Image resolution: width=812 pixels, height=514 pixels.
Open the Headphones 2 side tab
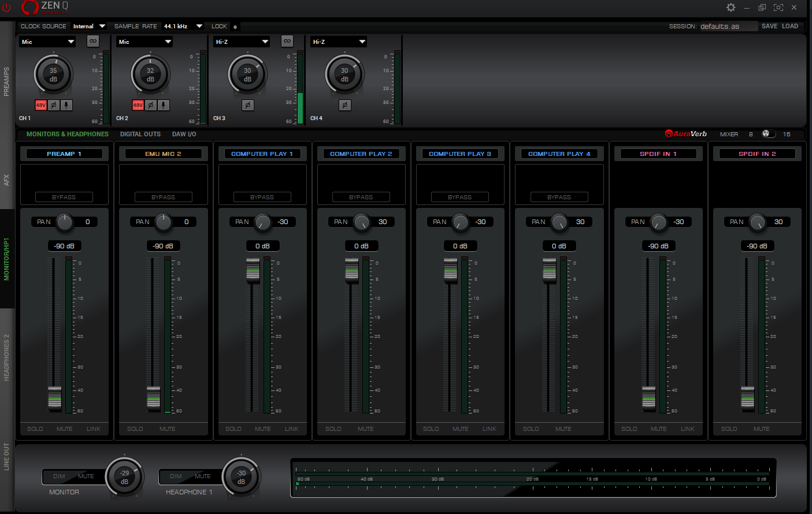click(x=7, y=357)
